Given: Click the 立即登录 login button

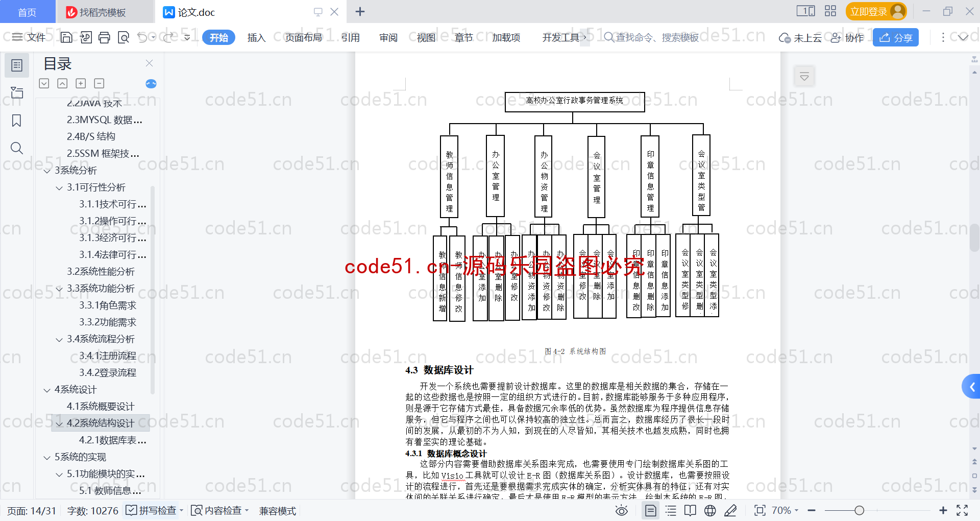Looking at the screenshot, I should (876, 11).
